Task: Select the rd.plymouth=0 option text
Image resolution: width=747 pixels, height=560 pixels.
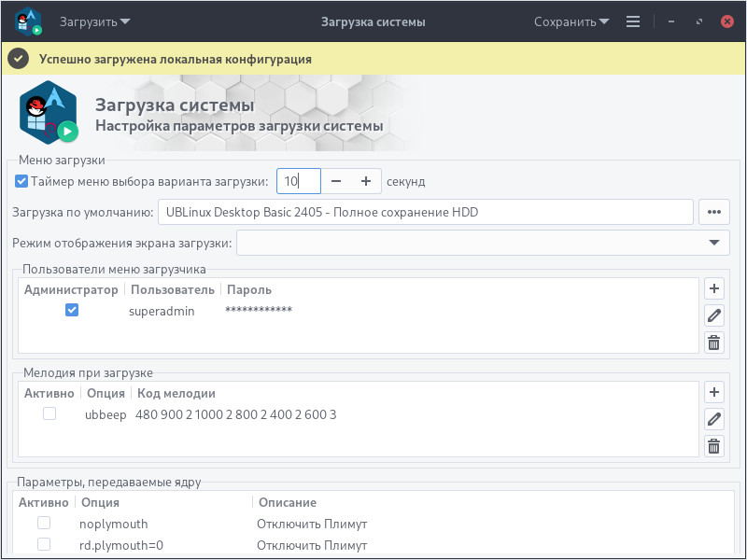Action: [x=121, y=545]
